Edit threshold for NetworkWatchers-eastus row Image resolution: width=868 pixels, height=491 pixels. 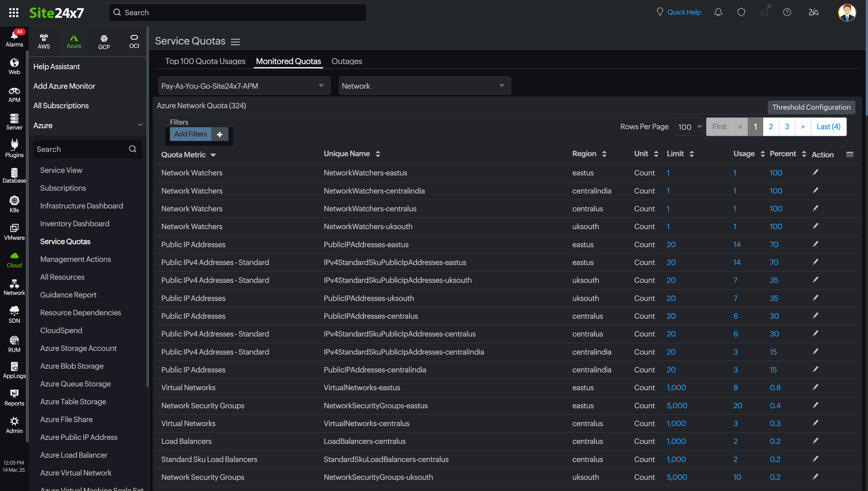815,172
